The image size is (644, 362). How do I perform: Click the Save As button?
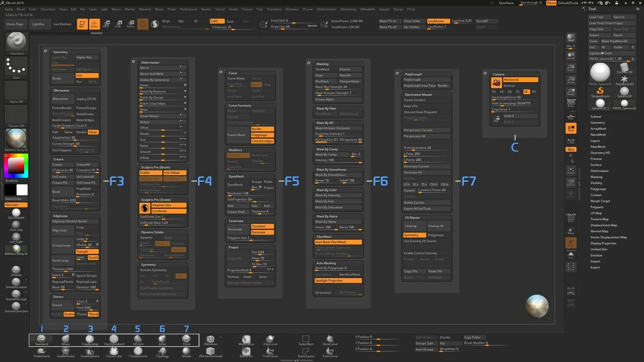coord(623,17)
